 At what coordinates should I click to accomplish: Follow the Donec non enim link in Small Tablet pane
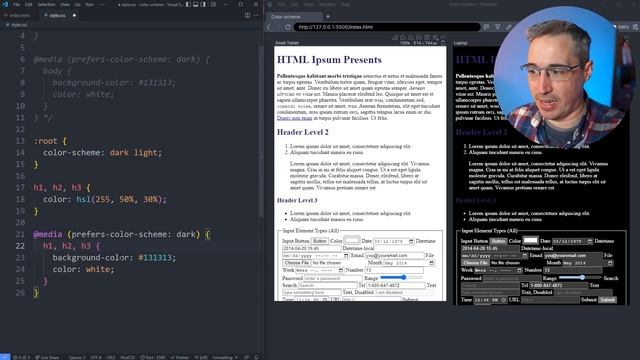pos(294,118)
